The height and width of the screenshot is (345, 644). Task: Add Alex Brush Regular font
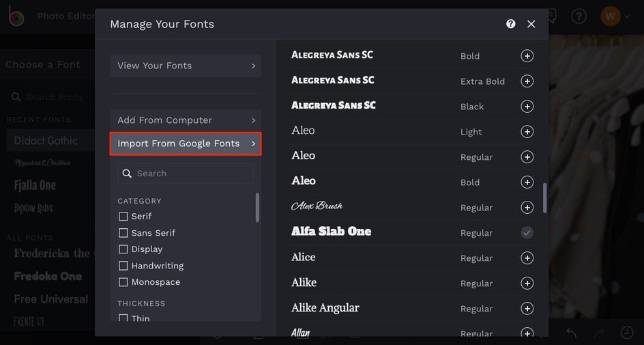click(527, 208)
